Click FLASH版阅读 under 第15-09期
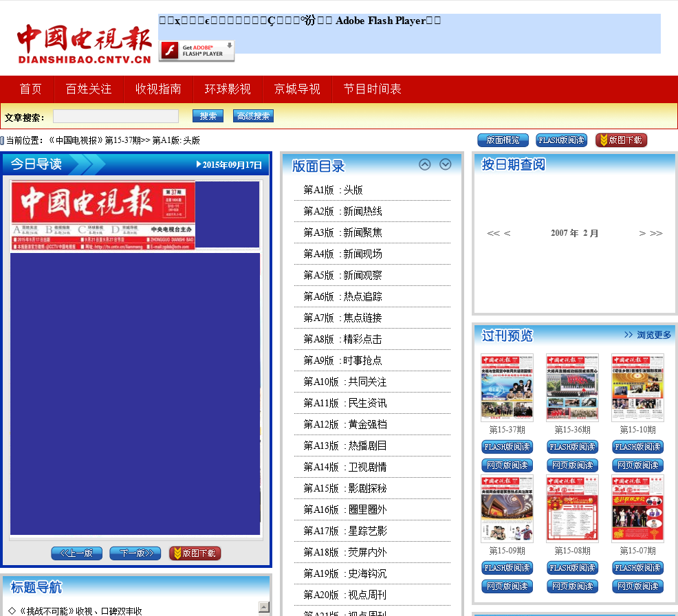Screen dimensions: 678x616 tap(507, 568)
